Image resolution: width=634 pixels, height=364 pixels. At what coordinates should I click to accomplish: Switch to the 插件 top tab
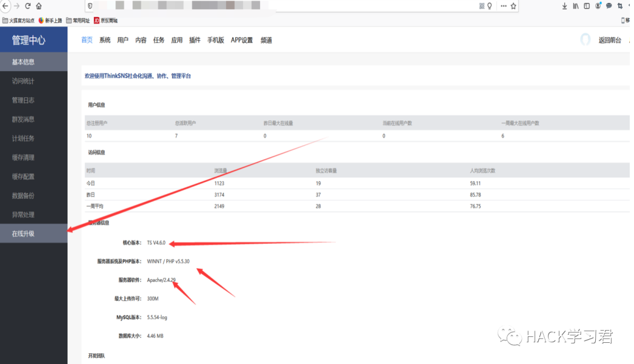pos(195,40)
